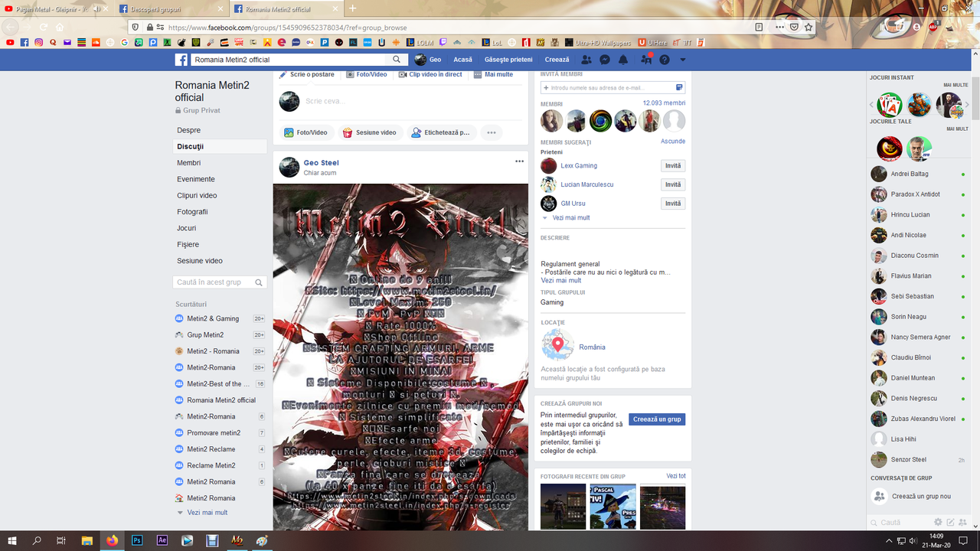Open File Explorer from the Windows taskbar
Viewport: 980px width, 551px height.
tap(87, 540)
